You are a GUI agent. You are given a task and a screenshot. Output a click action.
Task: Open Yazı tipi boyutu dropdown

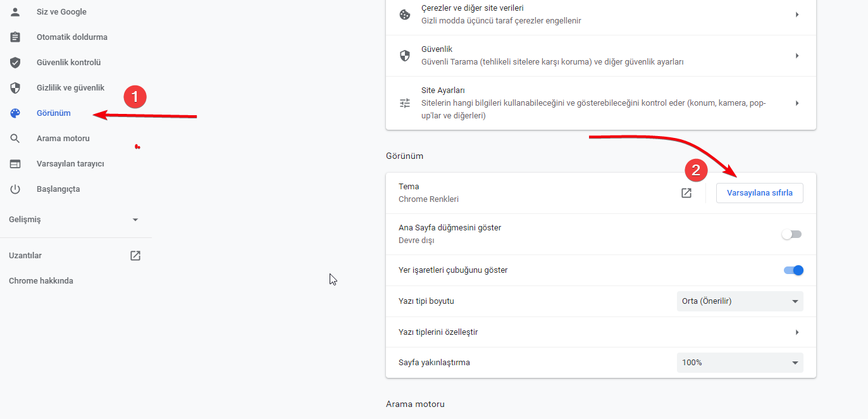[x=740, y=301]
